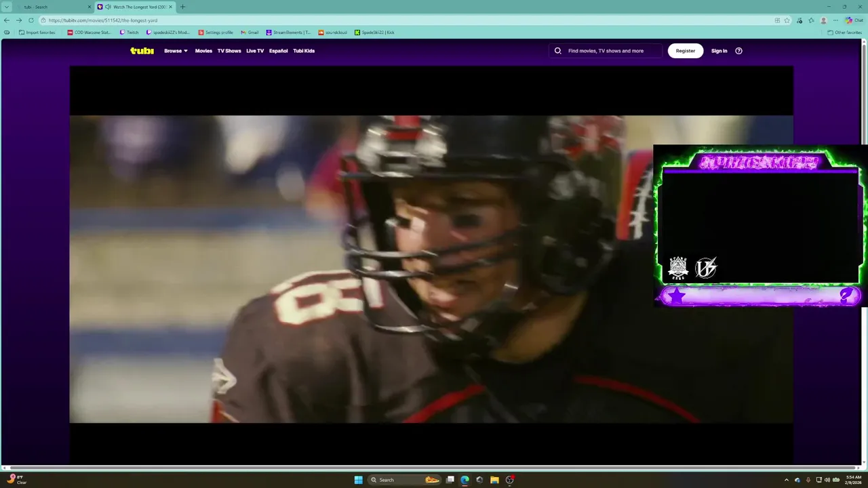
Task: Click the Register button
Action: [686, 51]
